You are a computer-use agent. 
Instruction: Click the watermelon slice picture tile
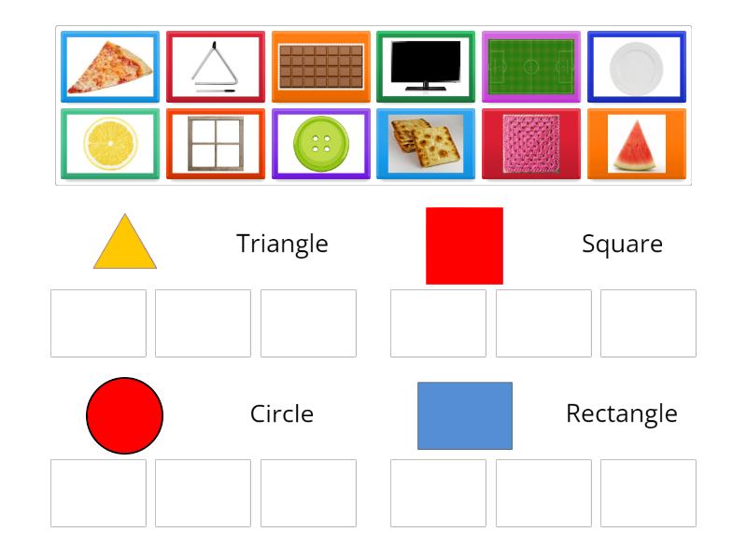point(637,143)
